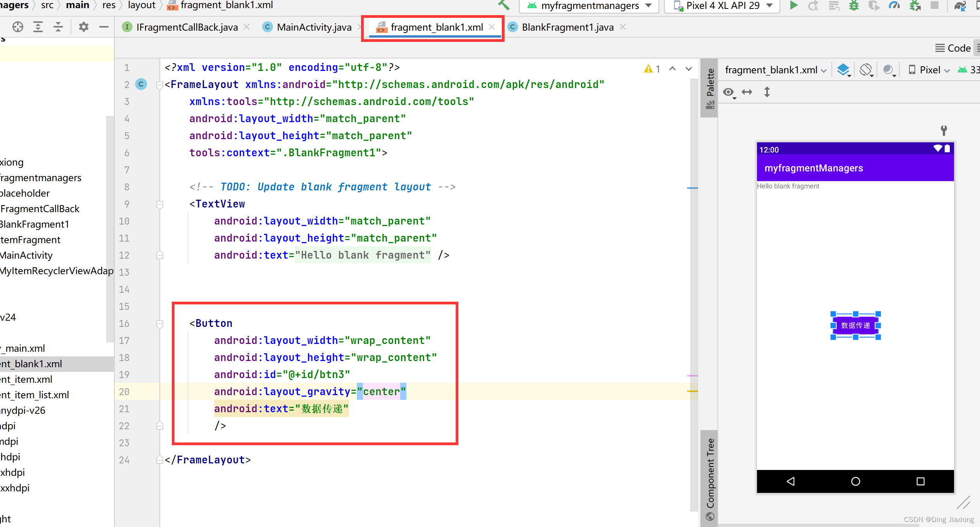Toggle the Component Tree side panel
The width and height of the screenshot is (980, 527).
(x=710, y=479)
